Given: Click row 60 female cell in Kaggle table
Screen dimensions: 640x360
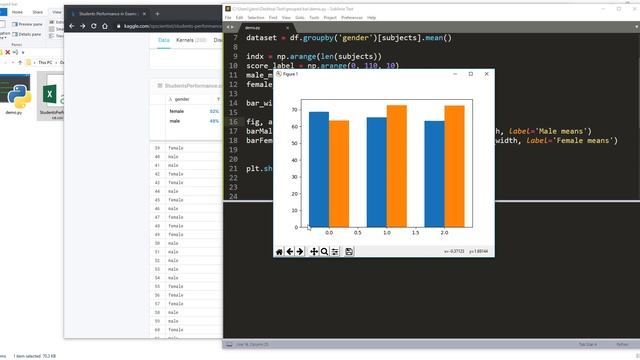Looking at the screenshot, I should pyautogui.click(x=176, y=330).
